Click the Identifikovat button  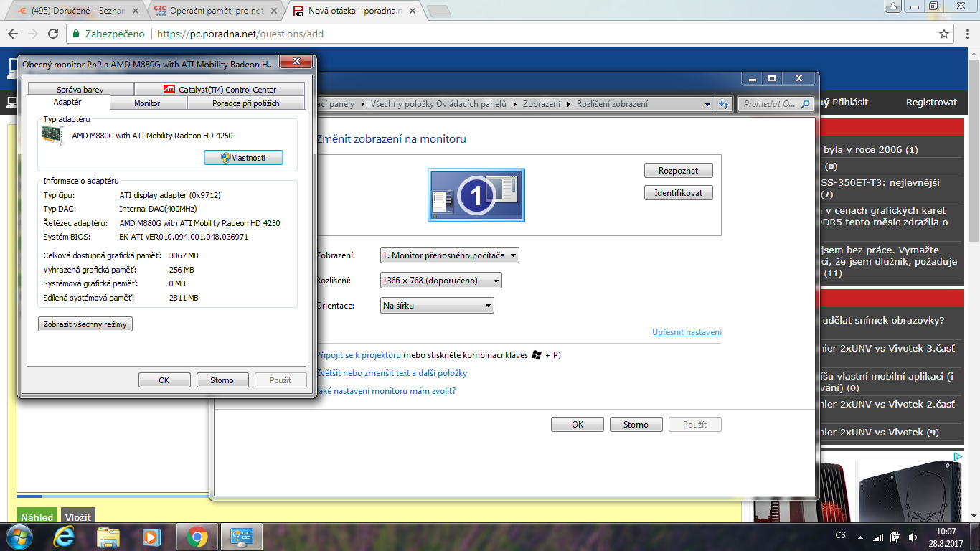[x=678, y=193]
